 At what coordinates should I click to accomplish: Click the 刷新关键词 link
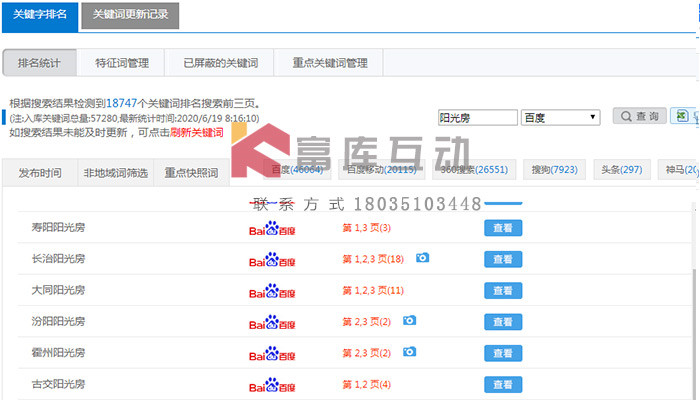(x=197, y=133)
